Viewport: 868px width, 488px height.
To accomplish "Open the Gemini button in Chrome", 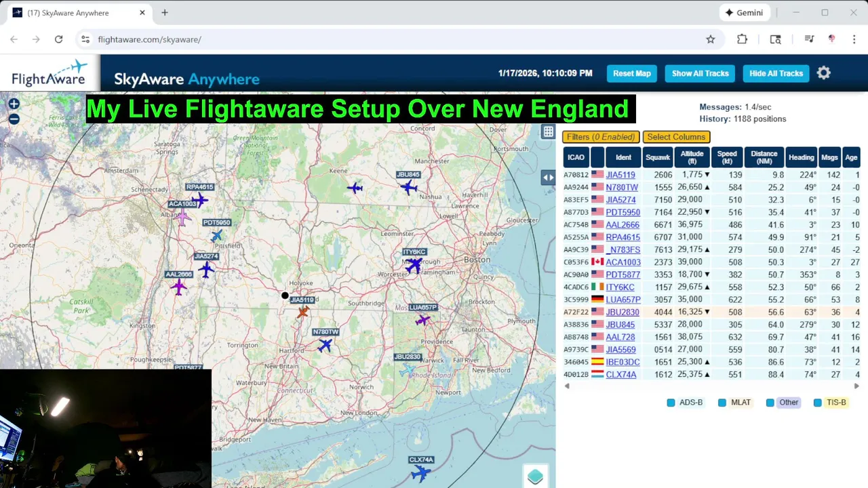I will coord(744,12).
